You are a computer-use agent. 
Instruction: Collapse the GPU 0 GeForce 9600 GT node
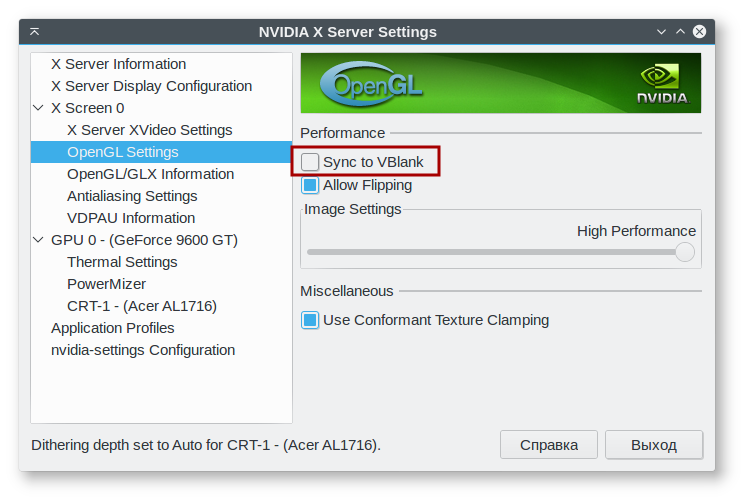39,240
